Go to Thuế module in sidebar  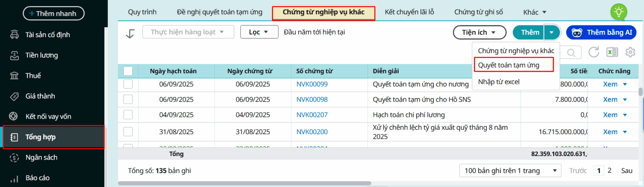click(33, 76)
